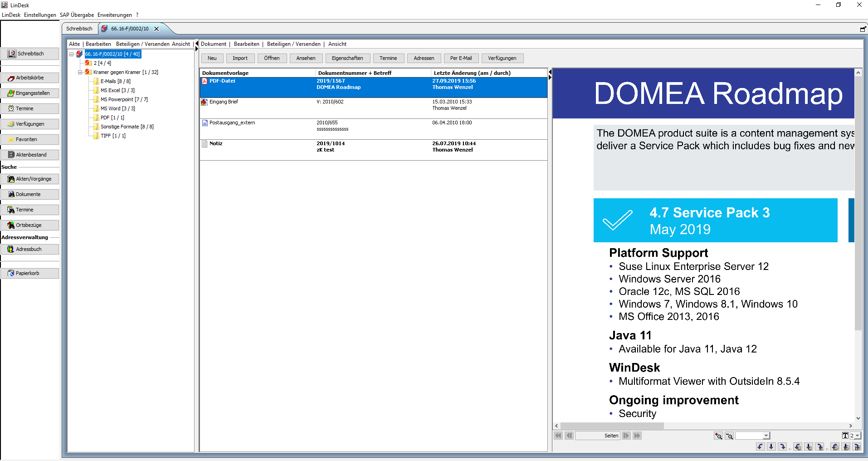The width and height of the screenshot is (868, 461).
Task: Click the Per E-Mail button
Action: click(461, 58)
